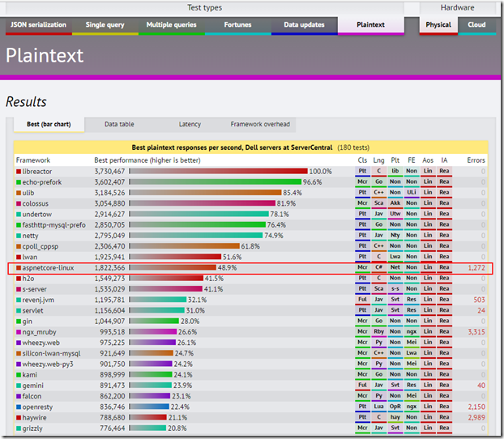Image resolution: width=504 pixels, height=439 pixels.
Task: Select the Fortunes test tab
Action: tap(238, 25)
